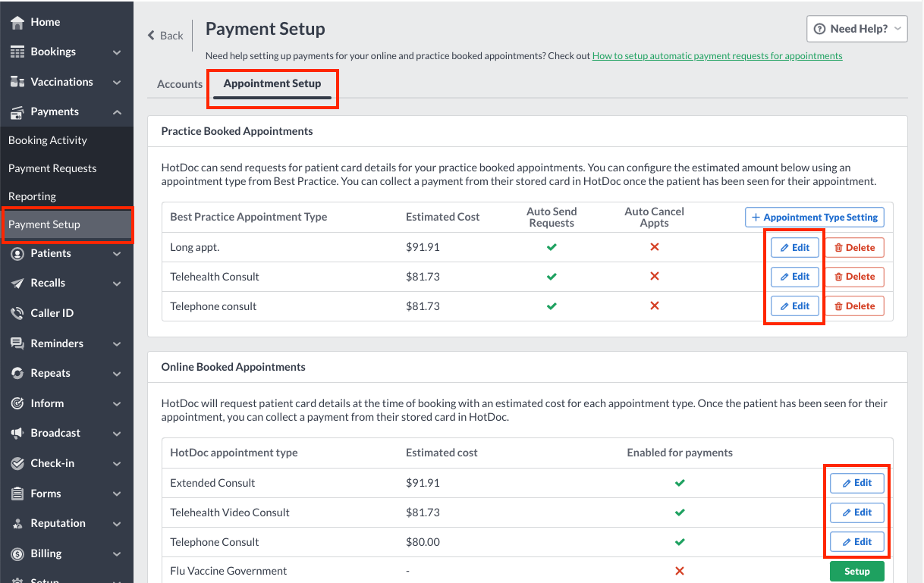Click the Payments card icon
Screen dimensions: 924x583
17,112
